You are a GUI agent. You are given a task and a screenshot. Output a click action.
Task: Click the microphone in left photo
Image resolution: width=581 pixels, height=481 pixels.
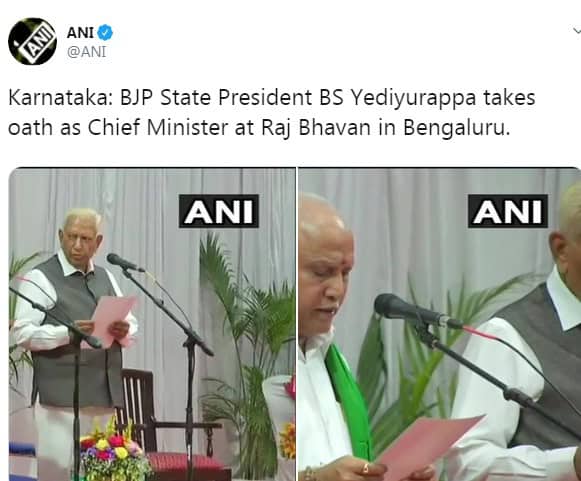point(124,262)
